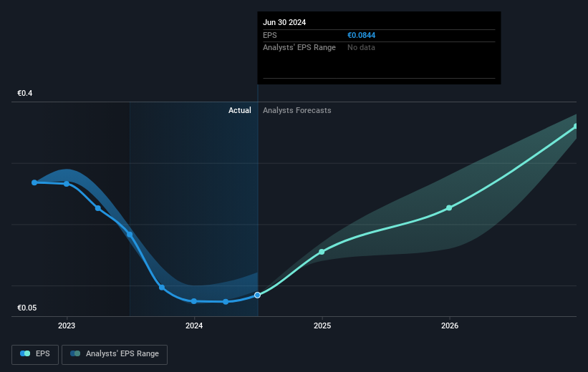
Task: Select the first EPS data point in late 2022
Action: (34, 182)
